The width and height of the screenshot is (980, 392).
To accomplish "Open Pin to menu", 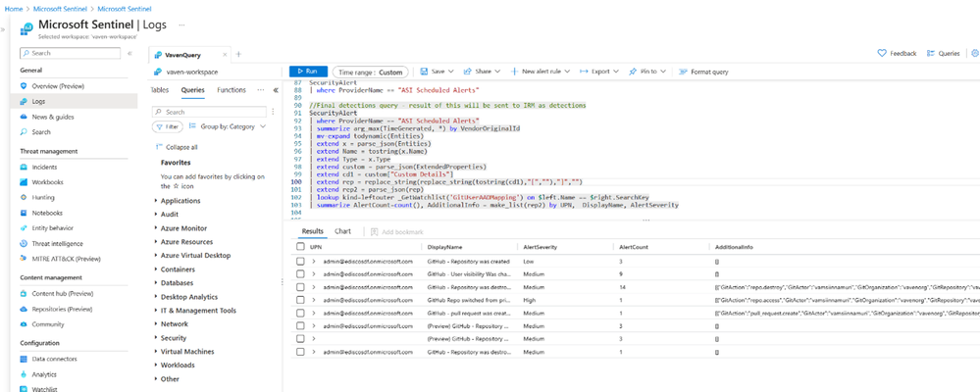I will coord(647,72).
